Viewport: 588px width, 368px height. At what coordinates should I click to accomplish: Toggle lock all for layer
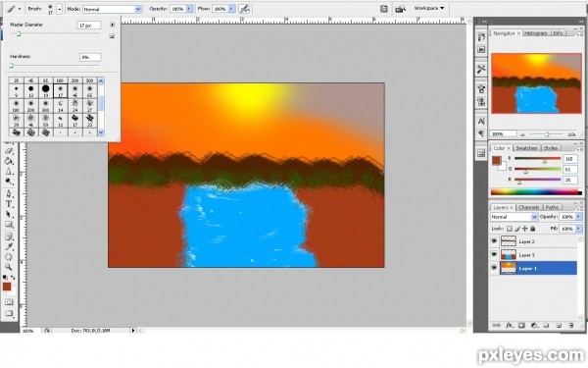533,229
